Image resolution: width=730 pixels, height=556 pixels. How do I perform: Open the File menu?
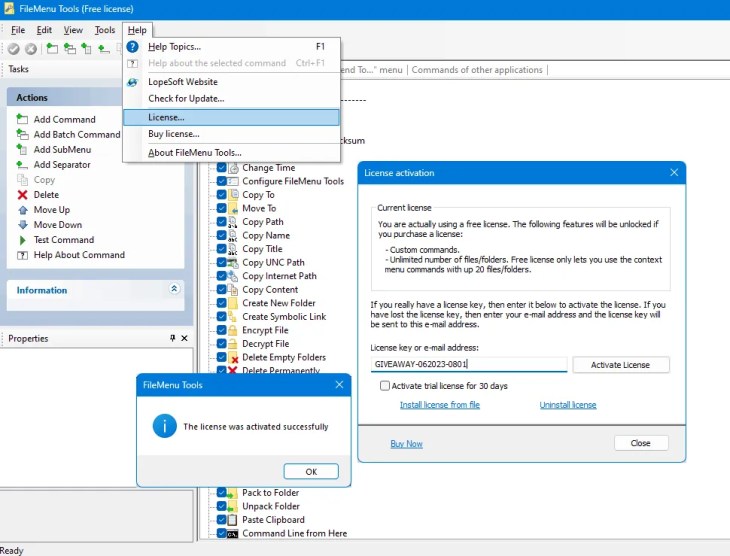pyautogui.click(x=18, y=30)
